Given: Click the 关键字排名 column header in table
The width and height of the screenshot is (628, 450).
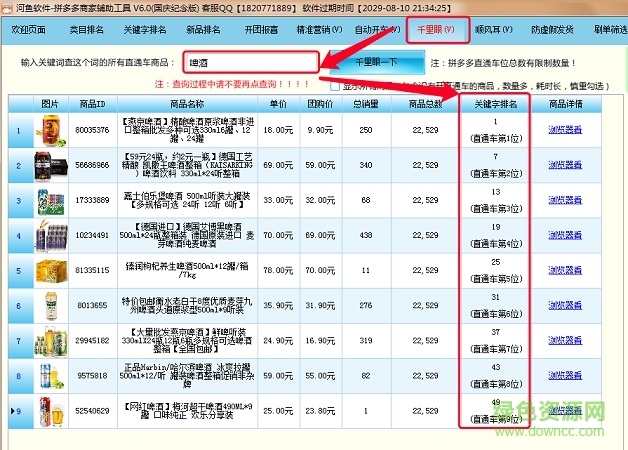Looking at the screenshot, I should tap(495, 104).
